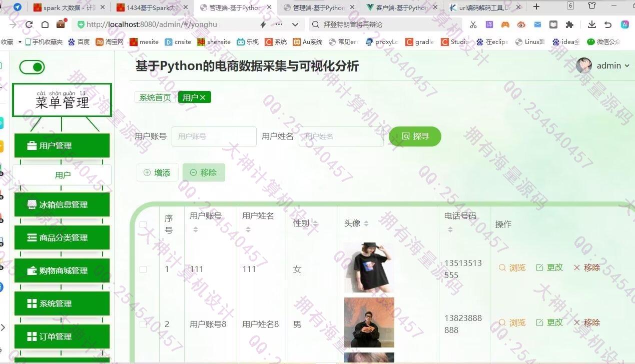Click the 用户姓名 search input
The image size is (635, 364).
341,136
